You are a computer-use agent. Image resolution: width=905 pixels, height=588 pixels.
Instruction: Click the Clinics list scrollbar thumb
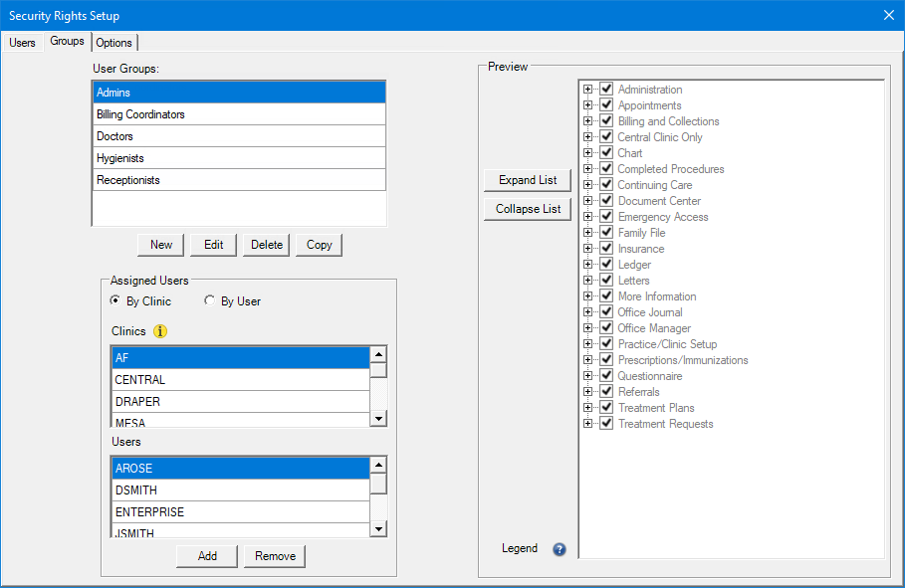378,370
